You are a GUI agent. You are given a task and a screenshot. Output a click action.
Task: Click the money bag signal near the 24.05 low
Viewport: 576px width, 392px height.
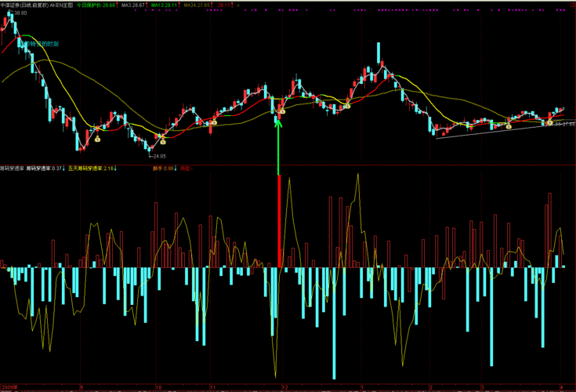point(163,141)
